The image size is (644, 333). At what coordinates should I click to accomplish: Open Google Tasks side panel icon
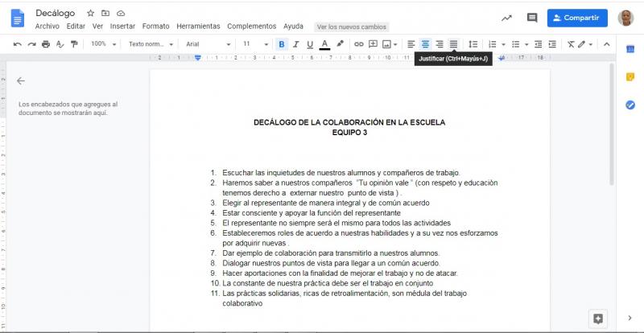[630, 105]
